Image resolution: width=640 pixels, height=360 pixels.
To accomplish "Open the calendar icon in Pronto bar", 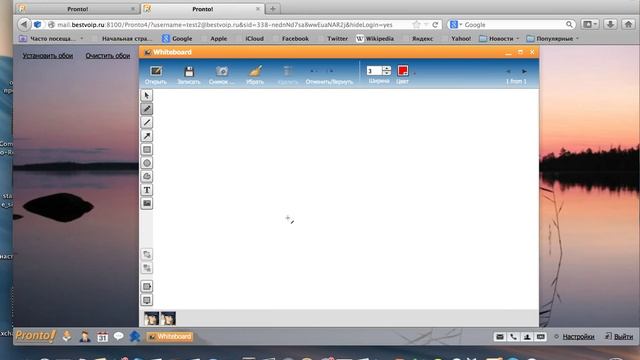I will 102,337.
